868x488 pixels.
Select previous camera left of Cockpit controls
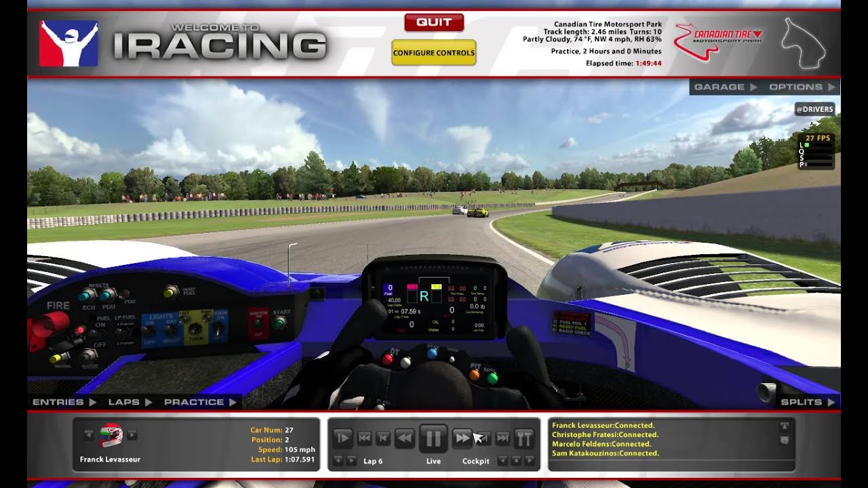502,461
